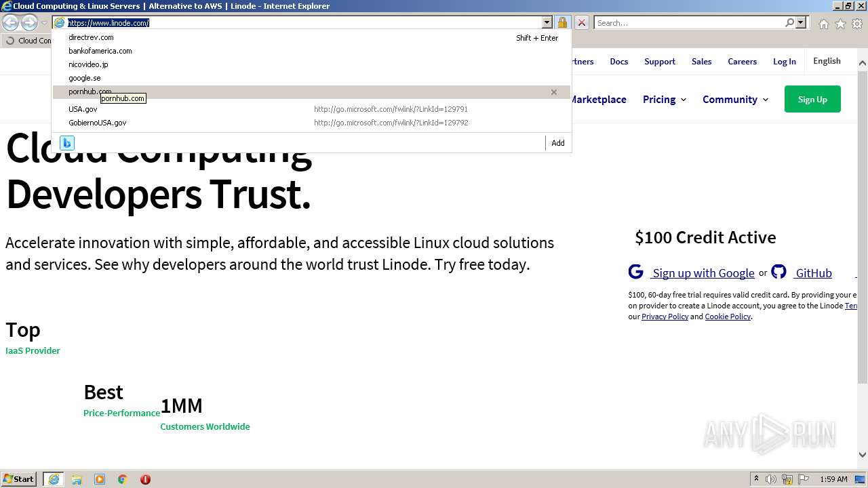
Task: Expand the address bar dropdown arrow
Action: pos(547,22)
